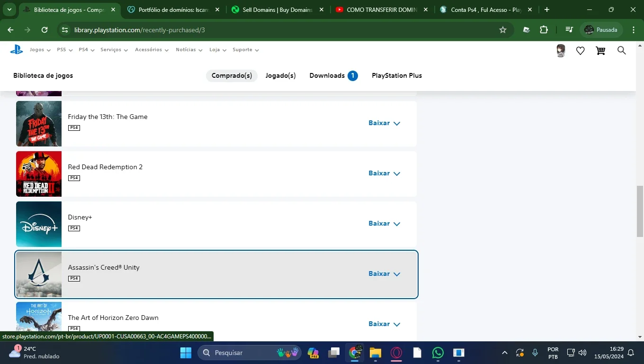Open the notifications bell icon
This screenshot has width=644, height=364.
[631, 353]
